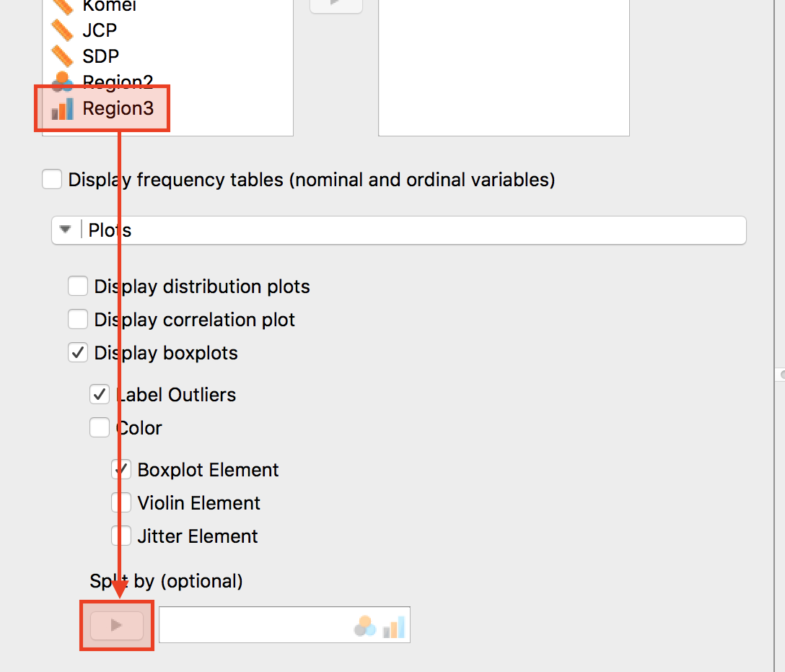Enable Display distribution plots
This screenshot has width=785, height=672.
[x=78, y=287]
